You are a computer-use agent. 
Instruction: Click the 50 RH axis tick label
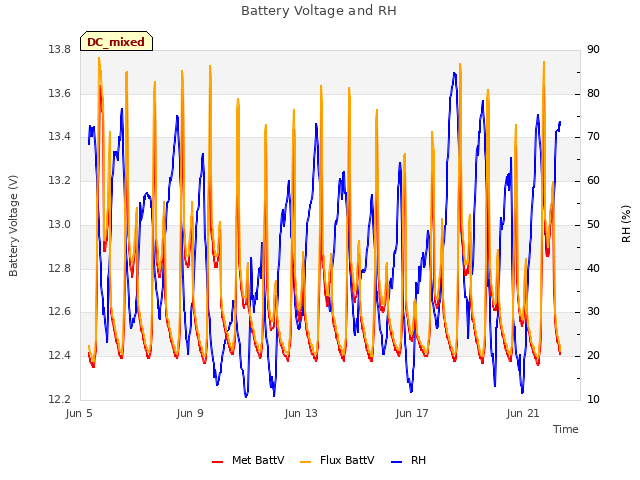pos(593,224)
